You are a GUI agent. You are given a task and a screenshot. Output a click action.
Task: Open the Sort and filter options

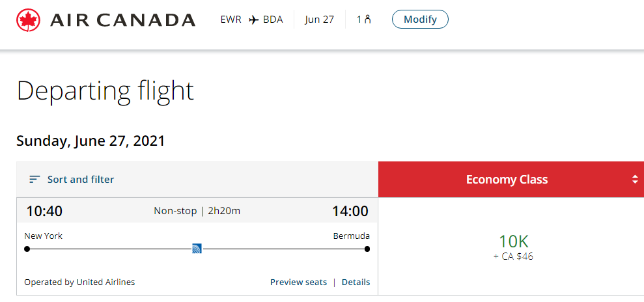(72, 180)
